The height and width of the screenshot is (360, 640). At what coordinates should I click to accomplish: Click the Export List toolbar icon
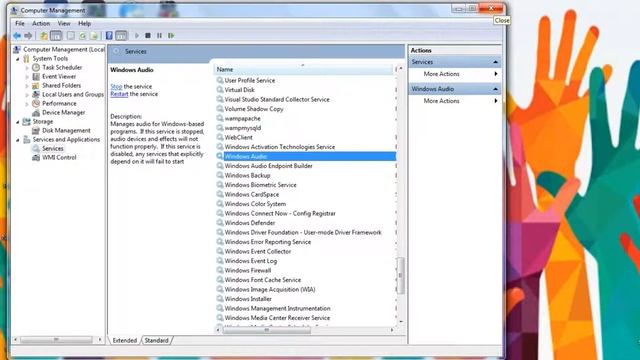95,36
